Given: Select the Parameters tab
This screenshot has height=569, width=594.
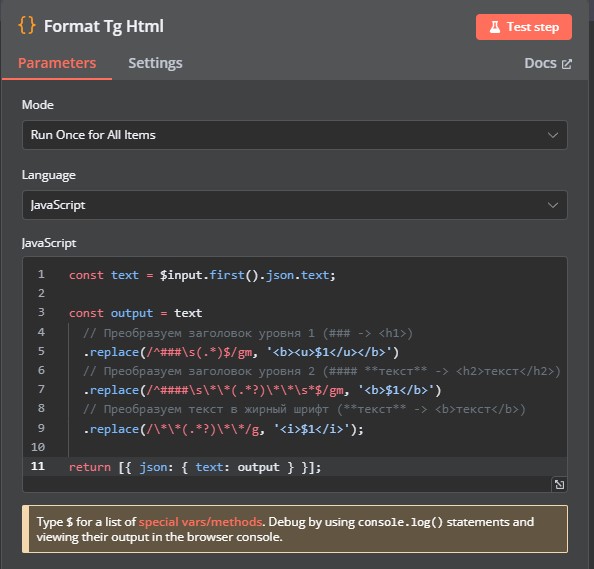Looking at the screenshot, I should 57,63.
